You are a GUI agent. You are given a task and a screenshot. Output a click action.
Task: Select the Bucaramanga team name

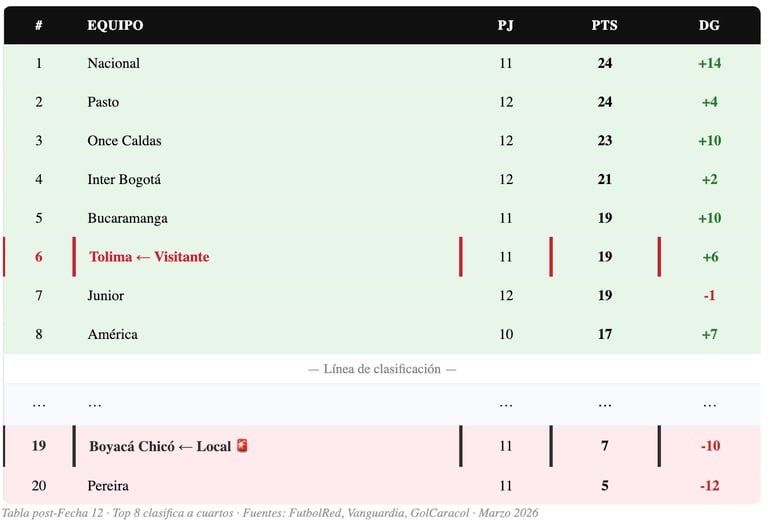(x=127, y=218)
